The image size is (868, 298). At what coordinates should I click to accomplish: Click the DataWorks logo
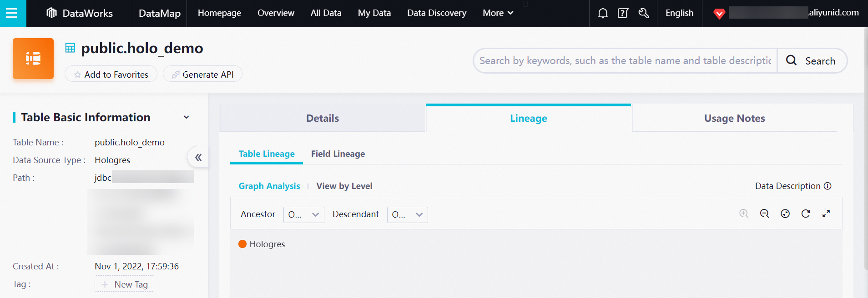[80, 13]
